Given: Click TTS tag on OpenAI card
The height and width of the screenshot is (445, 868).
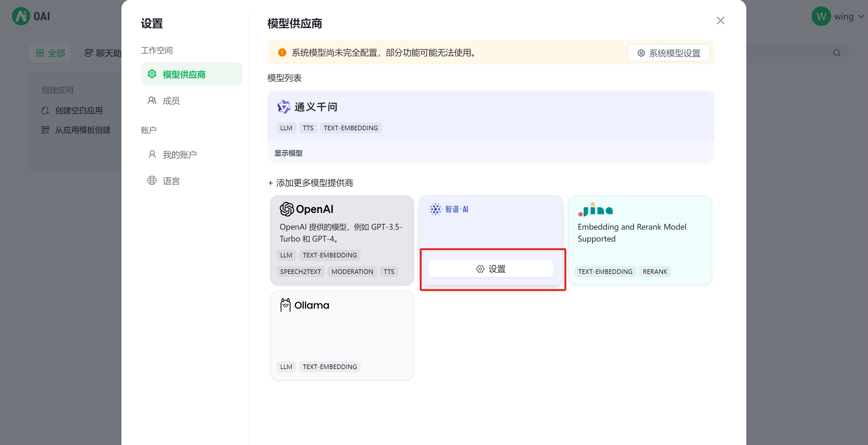Looking at the screenshot, I should click(389, 271).
